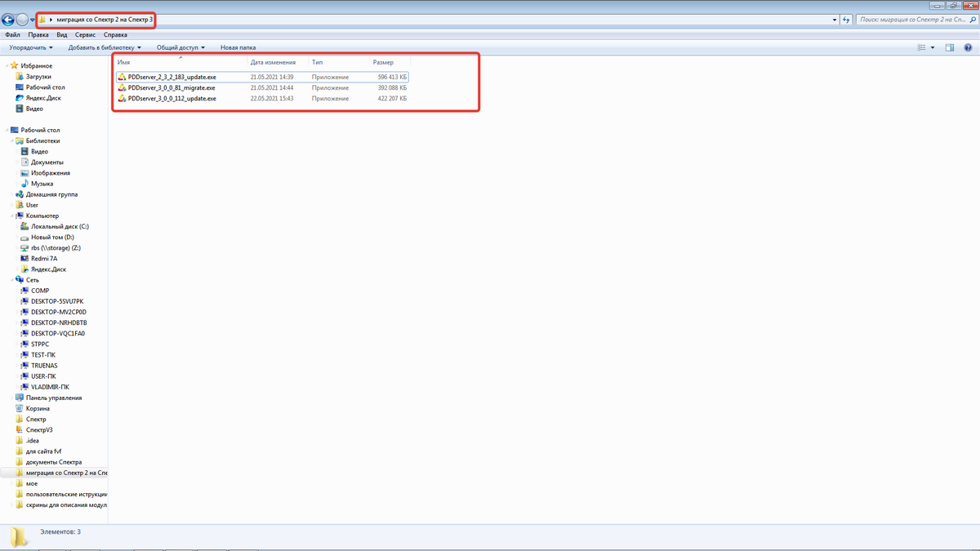This screenshot has width=980, height=551.
Task: Select the TRUENAS network computer icon
Action: click(24, 366)
